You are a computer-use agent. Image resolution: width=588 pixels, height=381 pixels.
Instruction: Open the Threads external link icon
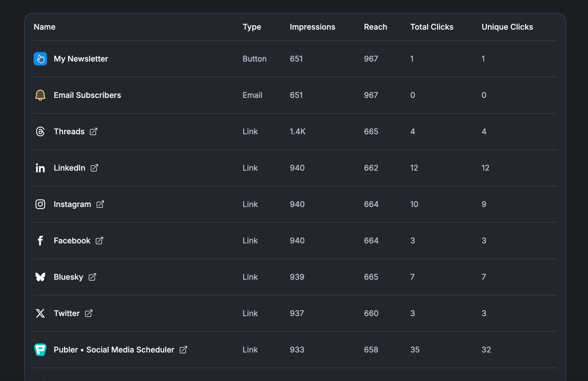[x=94, y=131]
